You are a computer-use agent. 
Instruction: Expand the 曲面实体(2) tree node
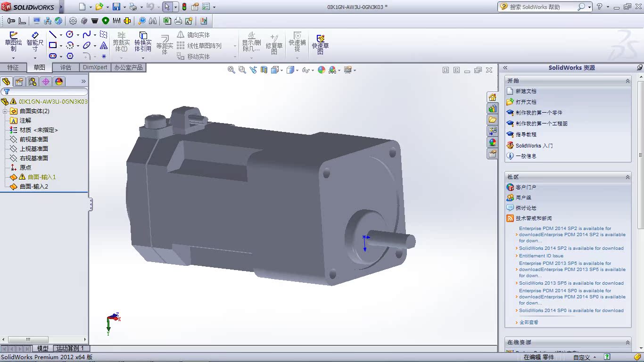(5, 111)
